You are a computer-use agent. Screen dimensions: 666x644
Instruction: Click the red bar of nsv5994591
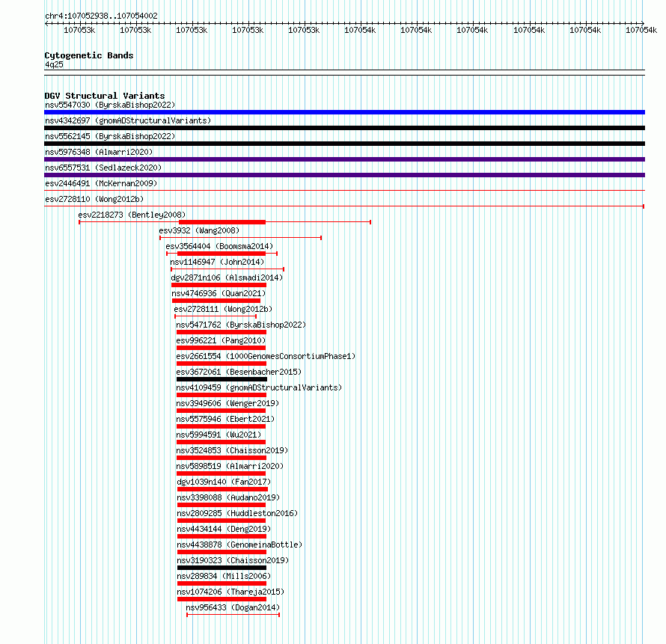tap(221, 442)
